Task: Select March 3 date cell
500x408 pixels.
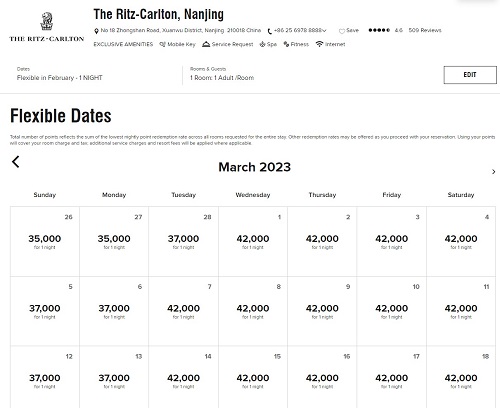Action: pos(392,241)
